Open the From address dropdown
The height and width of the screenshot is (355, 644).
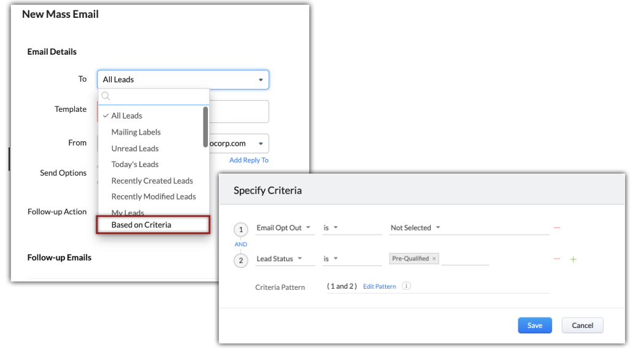click(x=260, y=144)
